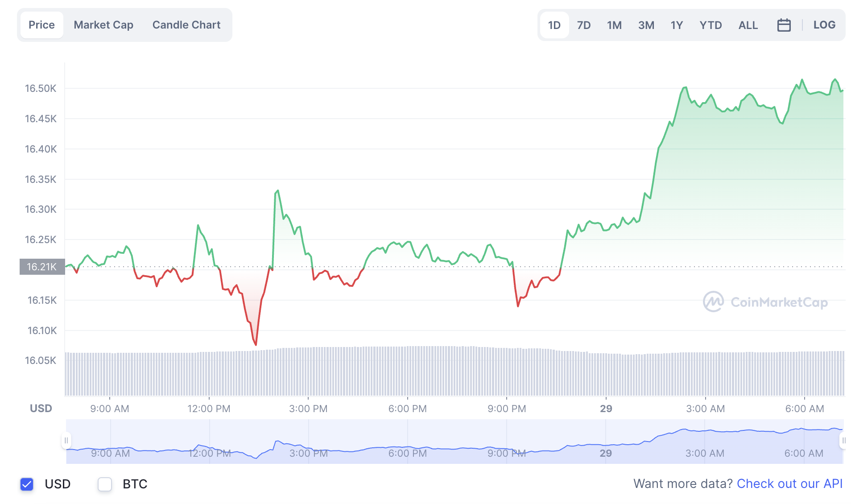Viewport: 851px width, 504px height.
Task: Select the YTD time range
Action: pos(711,25)
